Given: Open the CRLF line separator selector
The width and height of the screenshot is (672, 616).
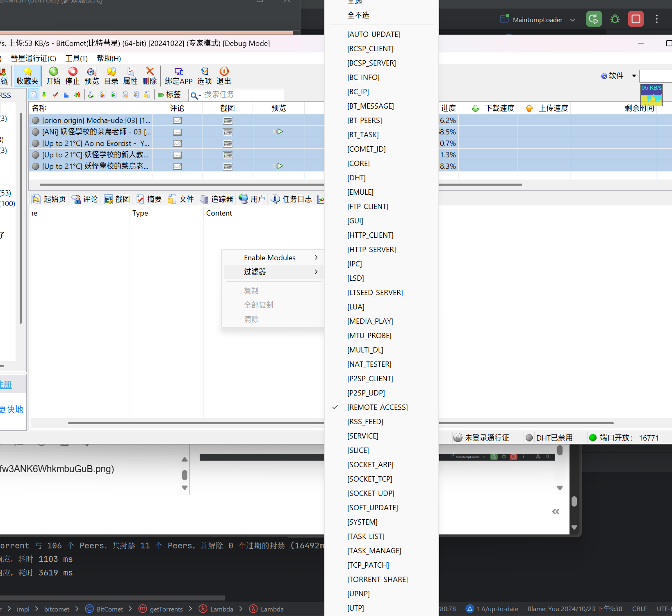Looking at the screenshot, I should point(639,609).
